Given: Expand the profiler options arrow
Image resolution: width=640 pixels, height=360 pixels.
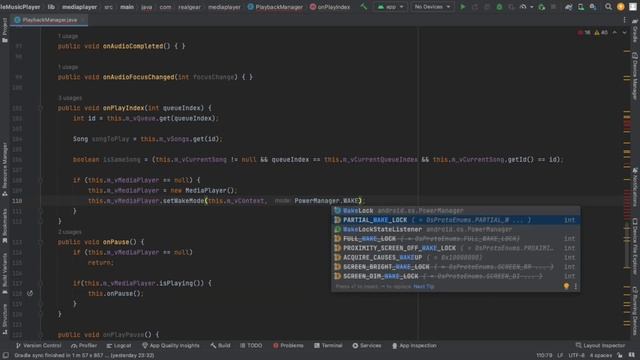Looking at the screenshot, I should pyautogui.click(x=531, y=7).
